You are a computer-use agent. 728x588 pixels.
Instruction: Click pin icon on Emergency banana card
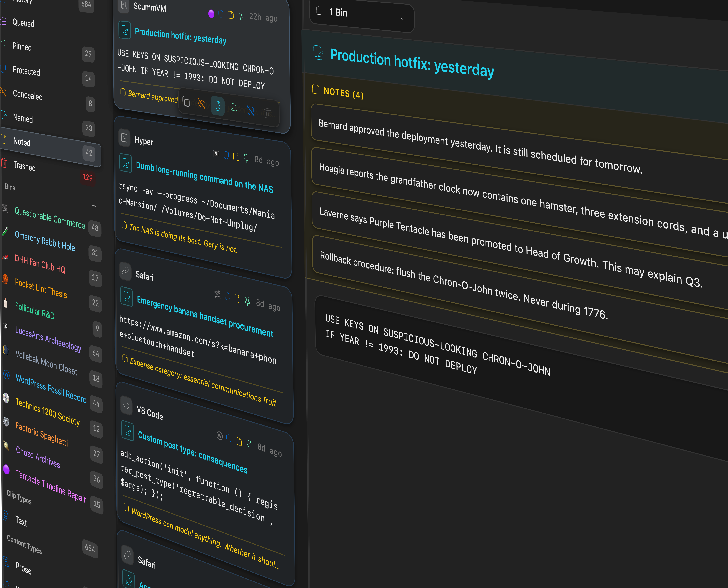[x=247, y=301]
